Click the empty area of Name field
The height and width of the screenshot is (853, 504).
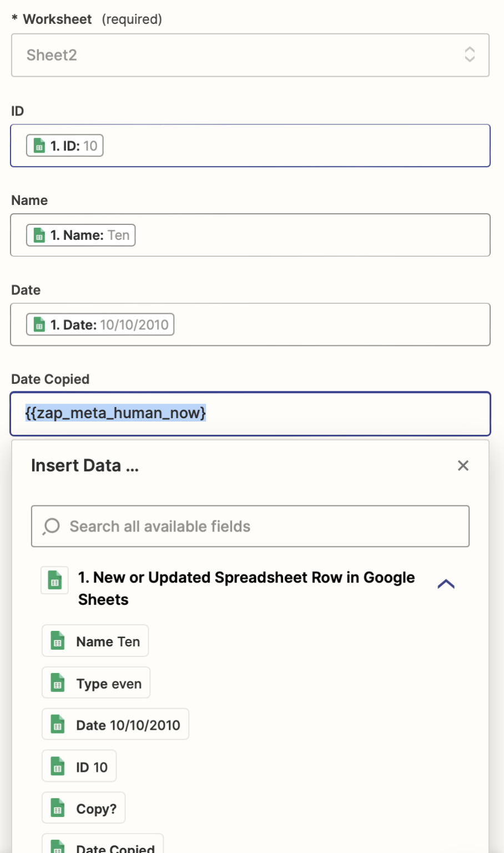coord(311,235)
